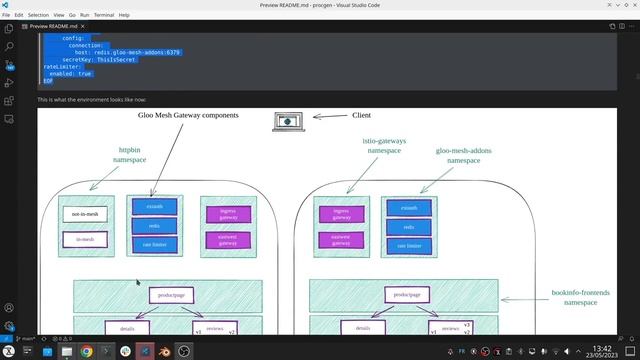Click the Show Source icon in editor toolbar
640x360 pixels.
[612, 26]
